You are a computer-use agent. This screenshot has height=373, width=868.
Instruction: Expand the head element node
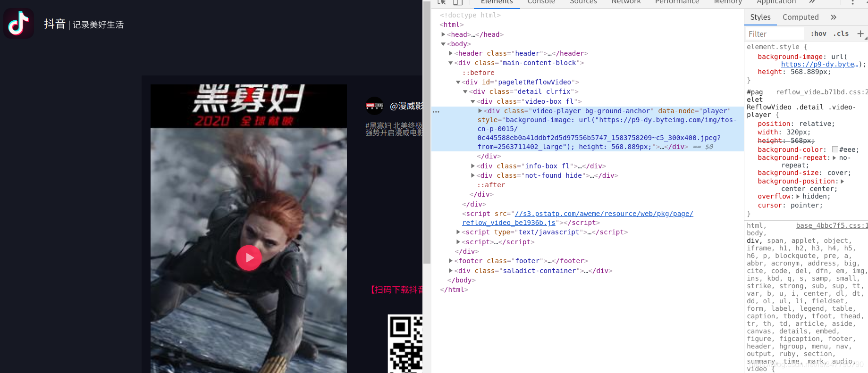pos(443,34)
